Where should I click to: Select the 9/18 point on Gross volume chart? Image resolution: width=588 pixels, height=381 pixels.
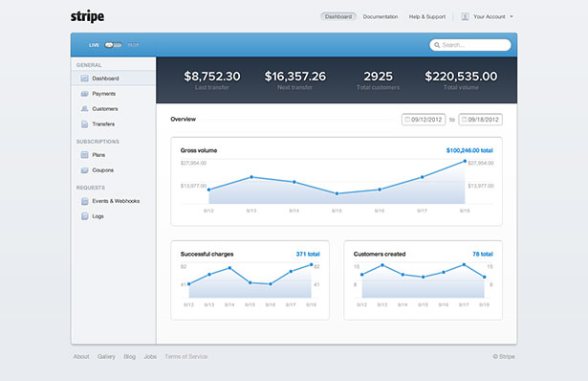click(x=465, y=161)
